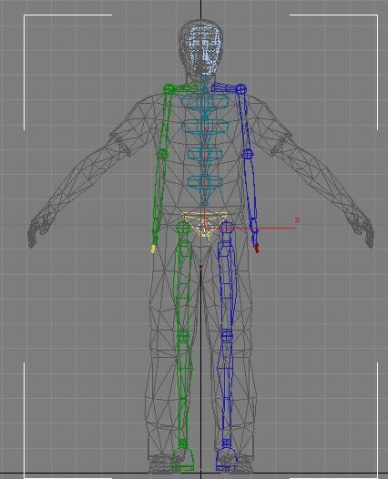This screenshot has width=388, height=479.
Task: Select the yellow pelvis triangle bone
Action: [204, 224]
